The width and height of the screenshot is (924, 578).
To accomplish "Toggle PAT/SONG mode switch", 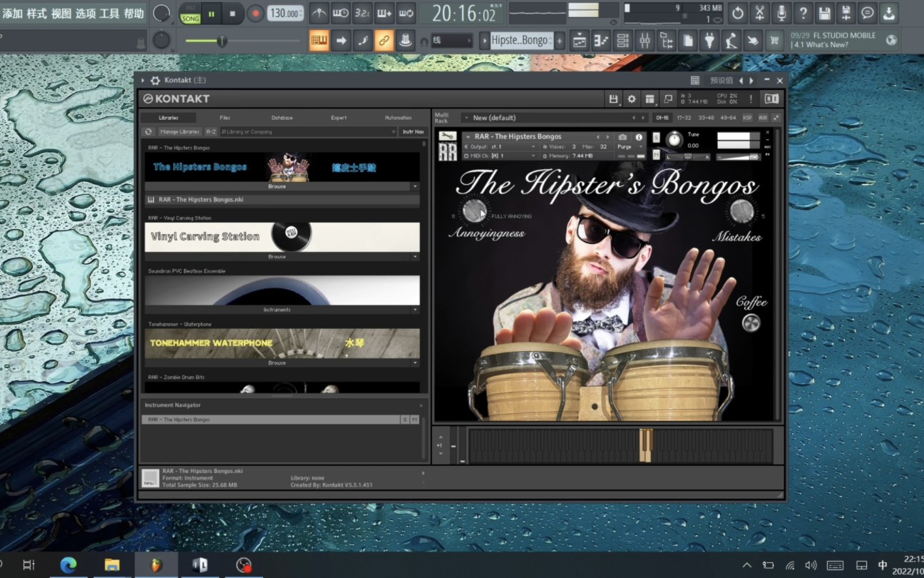I will (x=190, y=14).
